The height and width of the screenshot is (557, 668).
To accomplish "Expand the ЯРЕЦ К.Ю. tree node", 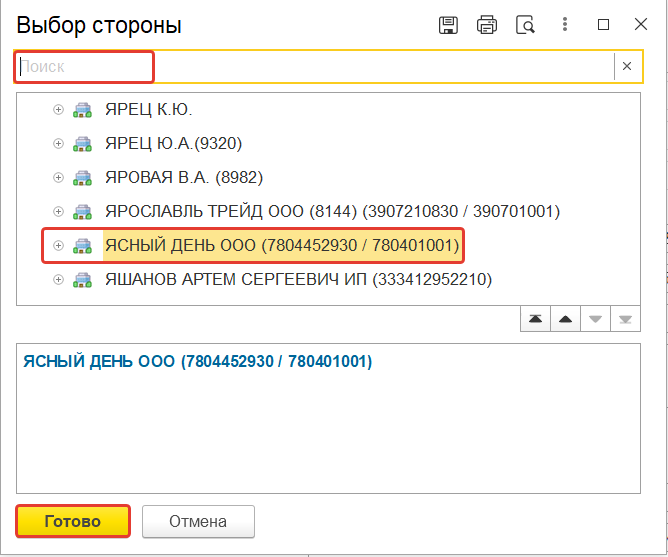I will 58,110.
